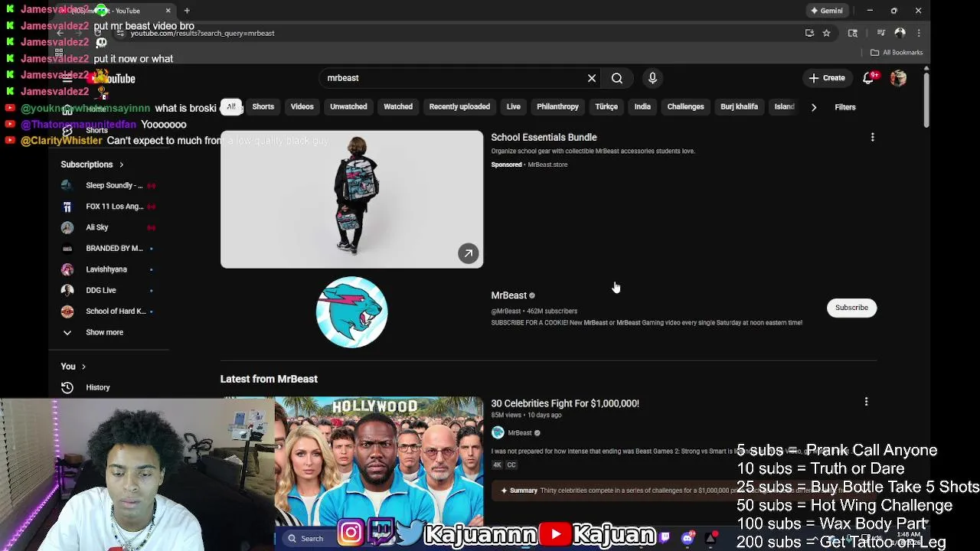
Task: Open Chrome profile icon
Action: (x=900, y=33)
